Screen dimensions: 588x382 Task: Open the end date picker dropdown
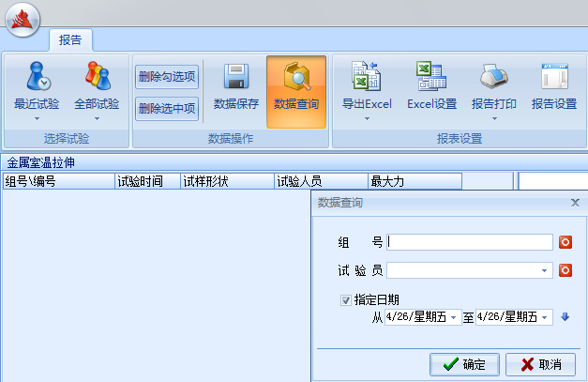[546, 317]
